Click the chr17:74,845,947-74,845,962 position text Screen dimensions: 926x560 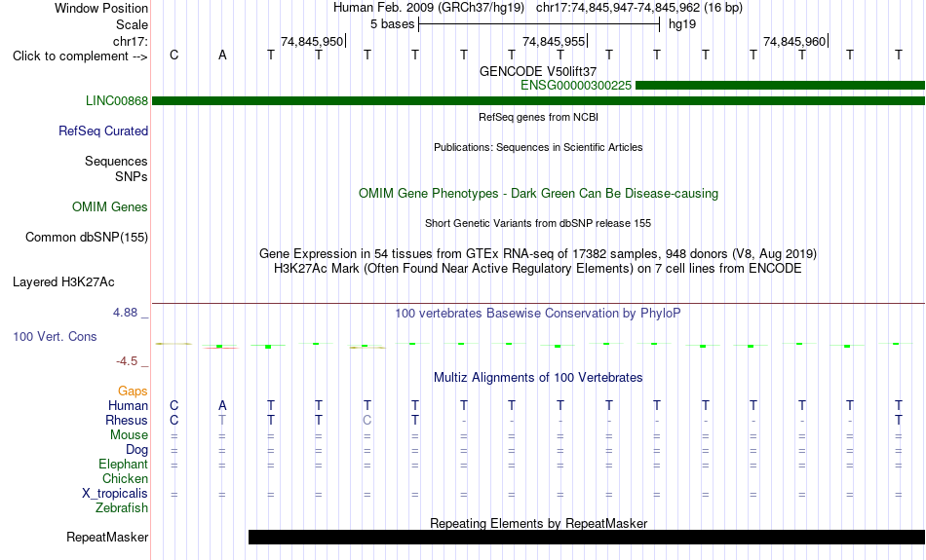tap(618, 8)
